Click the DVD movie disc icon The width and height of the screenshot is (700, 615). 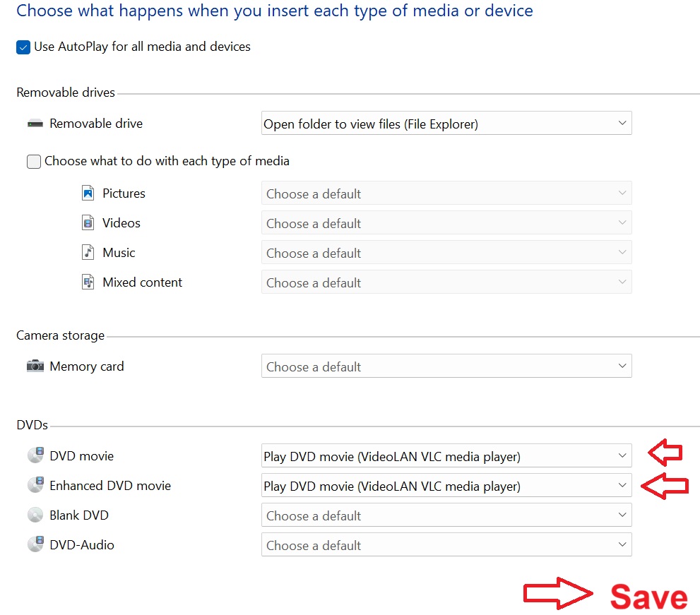pyautogui.click(x=36, y=455)
